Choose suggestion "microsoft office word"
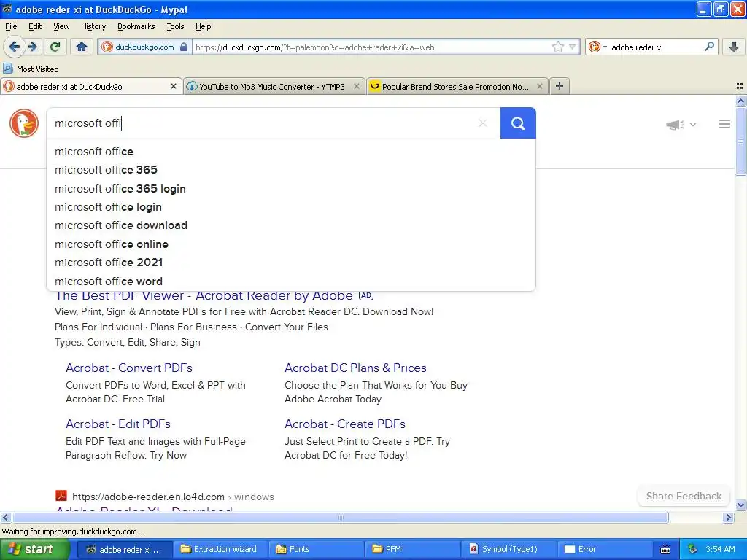Image resolution: width=747 pixels, height=560 pixels. (x=290, y=281)
